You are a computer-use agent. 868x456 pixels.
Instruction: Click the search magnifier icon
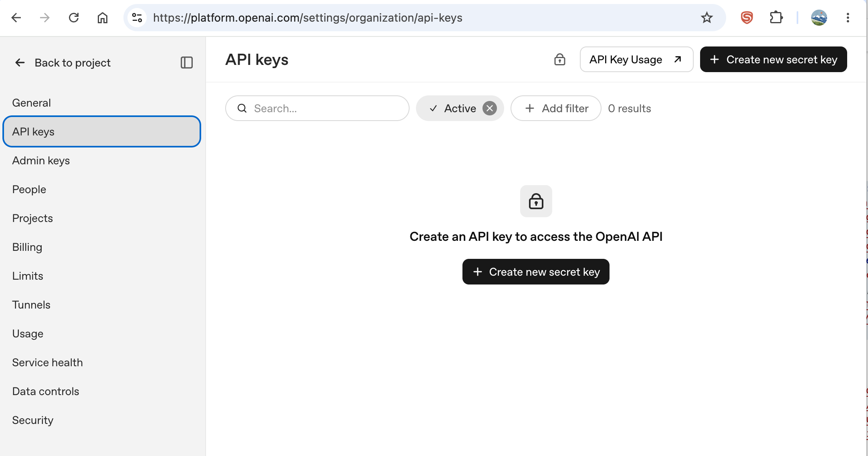pyautogui.click(x=242, y=108)
